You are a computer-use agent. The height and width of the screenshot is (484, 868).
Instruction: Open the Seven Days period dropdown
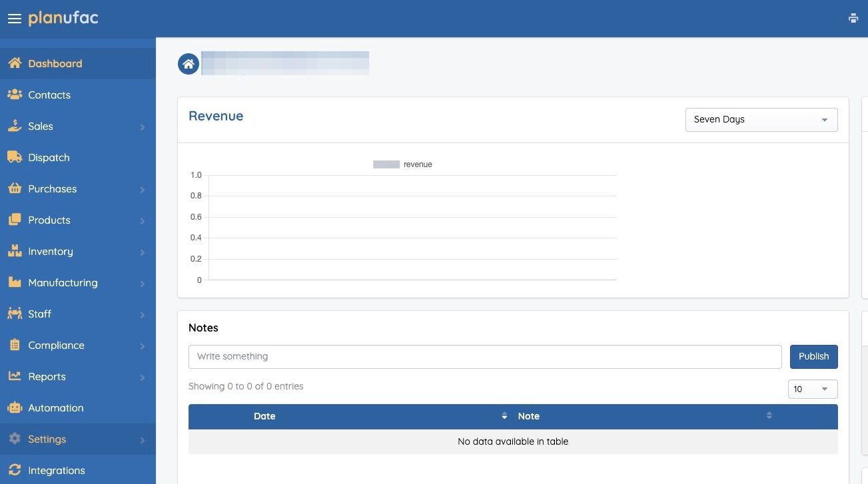point(761,120)
